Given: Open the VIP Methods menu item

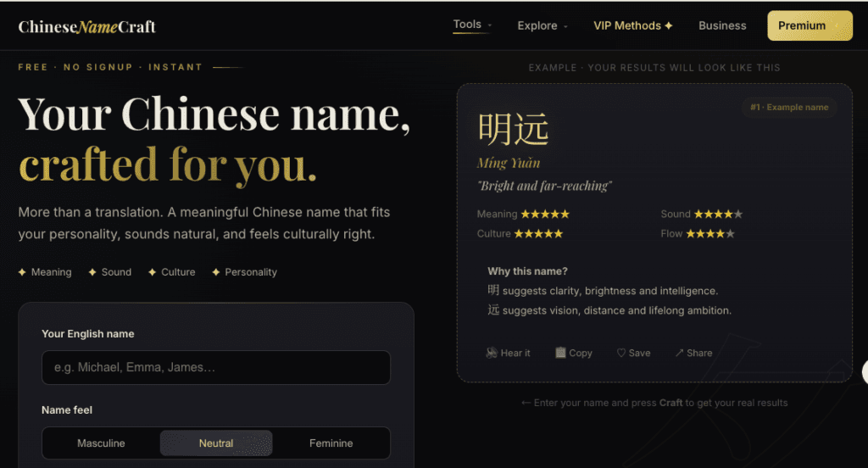Looking at the screenshot, I should [632, 25].
